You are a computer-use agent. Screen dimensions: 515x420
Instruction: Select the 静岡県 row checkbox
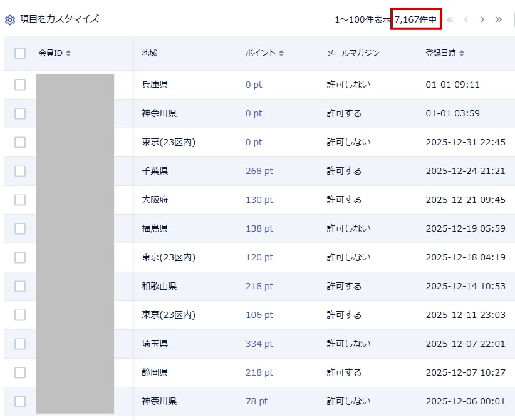click(20, 372)
